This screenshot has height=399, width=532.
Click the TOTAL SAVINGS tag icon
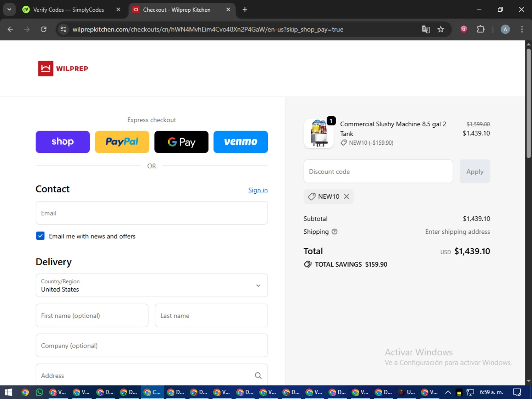pyautogui.click(x=307, y=264)
